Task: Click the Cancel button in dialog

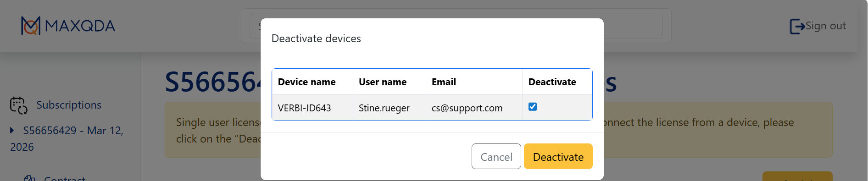Action: point(496,156)
